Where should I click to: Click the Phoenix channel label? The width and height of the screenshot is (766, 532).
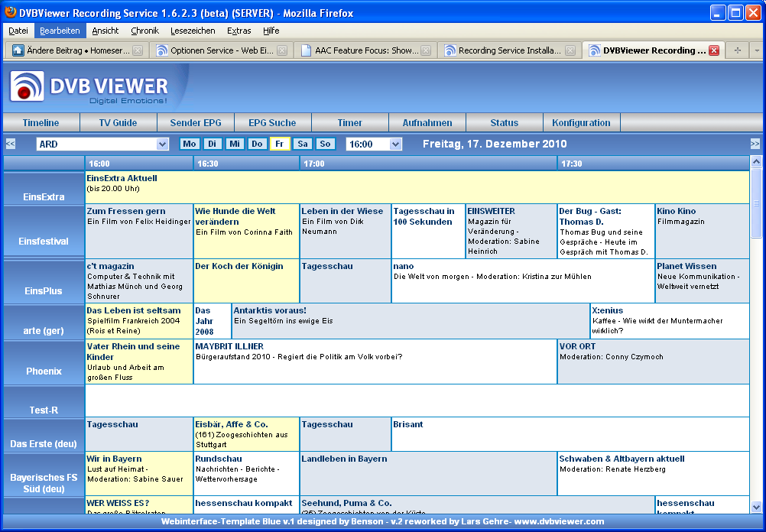pyautogui.click(x=44, y=371)
